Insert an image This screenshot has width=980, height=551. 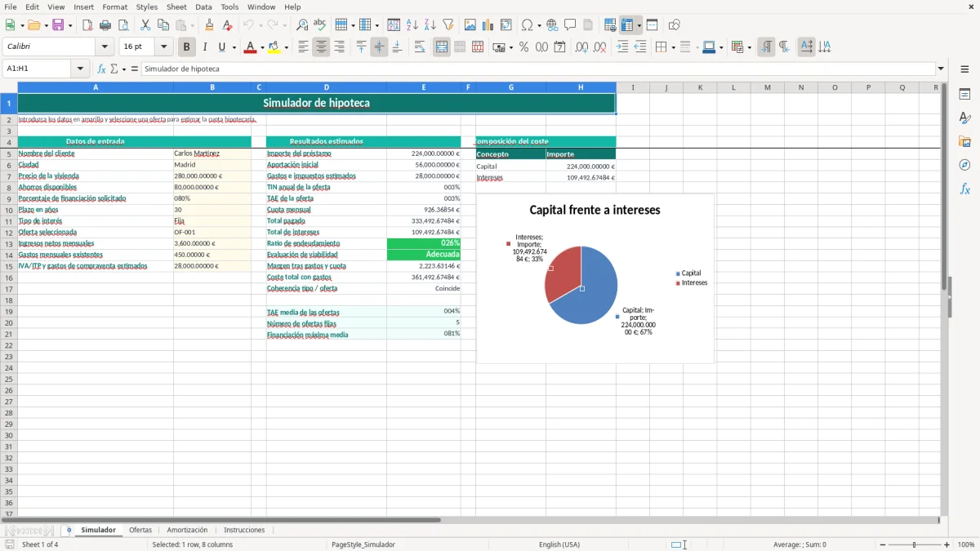pyautogui.click(x=470, y=25)
